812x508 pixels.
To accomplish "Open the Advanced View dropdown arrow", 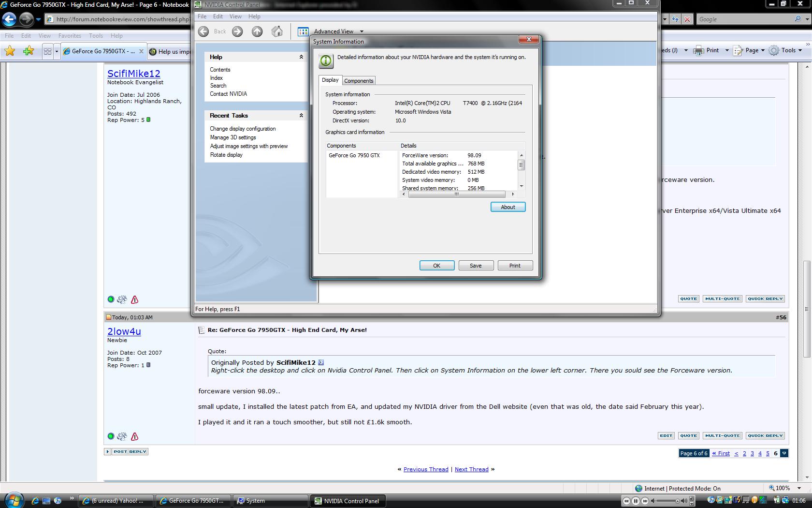I will point(362,31).
